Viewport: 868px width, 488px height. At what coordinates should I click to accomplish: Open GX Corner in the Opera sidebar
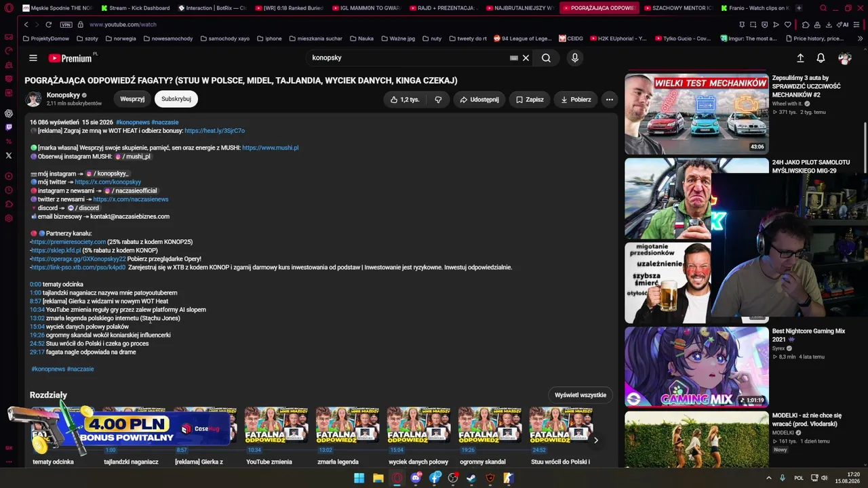pos(8,37)
